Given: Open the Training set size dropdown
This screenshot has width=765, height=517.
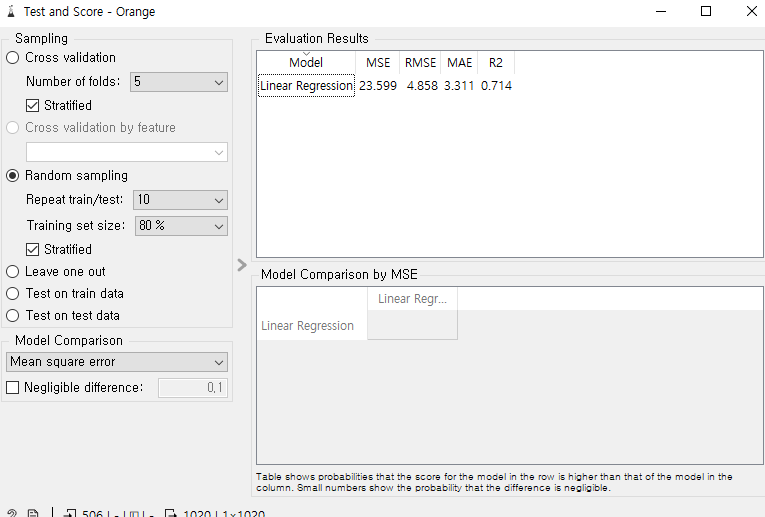Looking at the screenshot, I should coord(180,226).
